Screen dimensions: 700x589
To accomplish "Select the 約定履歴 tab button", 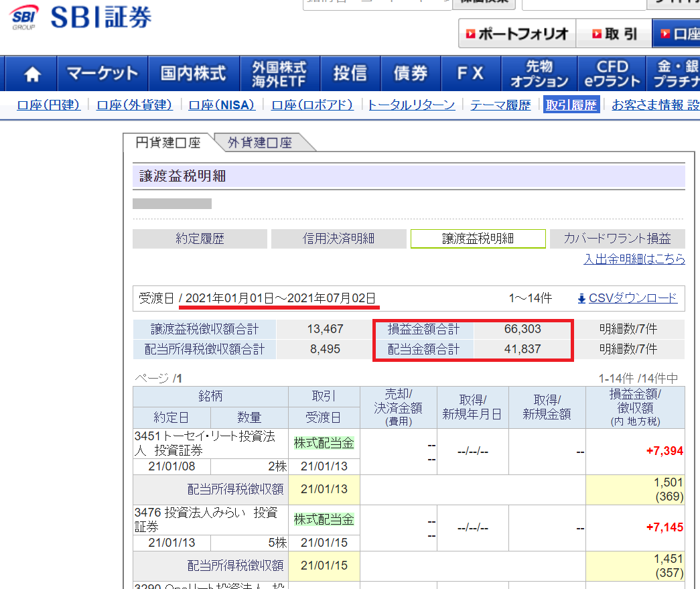I will click(200, 239).
